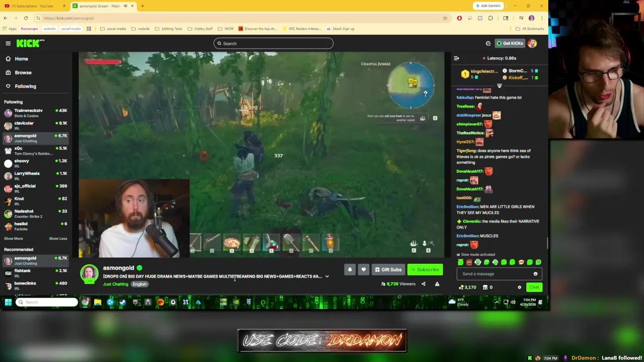Click the Get KICKs button
The height and width of the screenshot is (362, 644).
point(510,43)
